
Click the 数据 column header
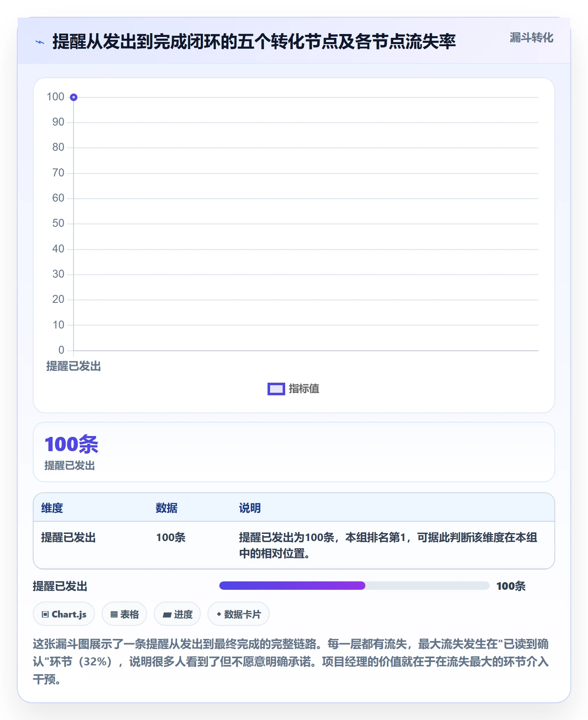click(x=167, y=508)
